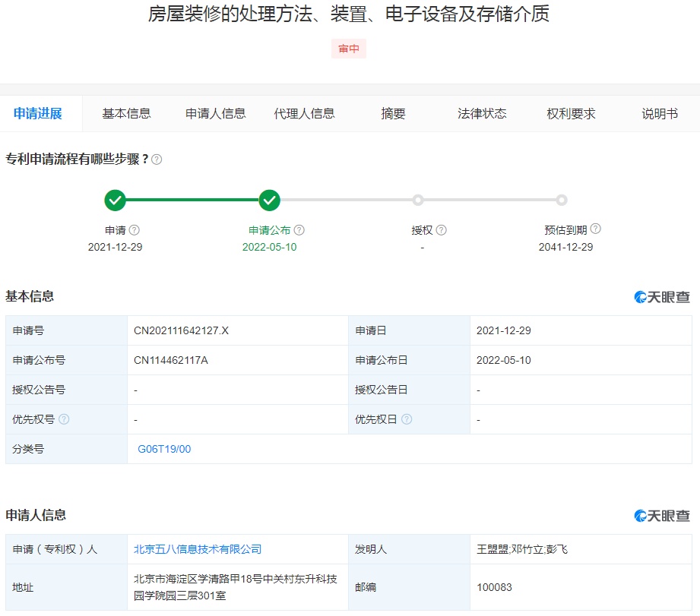700x616 pixels.
Task: Click the 预估到期 progress circle
Action: click(562, 200)
